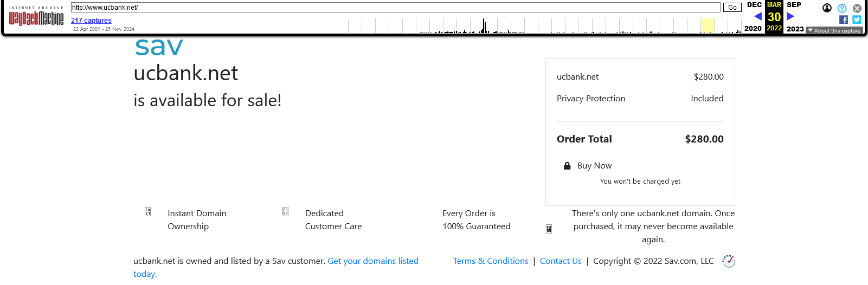Click the Wayback URL input field
868x285 pixels.
click(x=396, y=8)
